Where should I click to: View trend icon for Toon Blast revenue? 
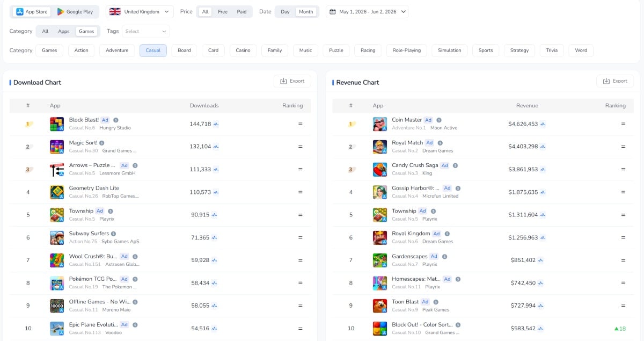540,306
